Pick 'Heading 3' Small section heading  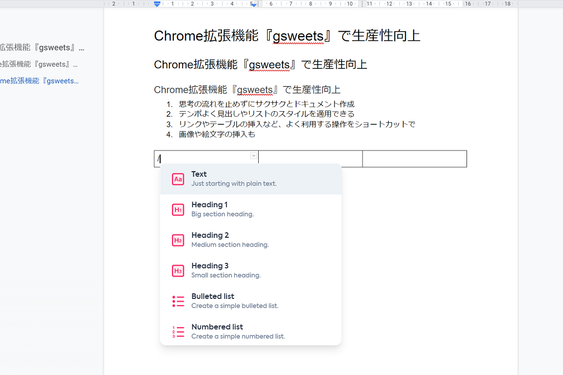click(x=251, y=270)
